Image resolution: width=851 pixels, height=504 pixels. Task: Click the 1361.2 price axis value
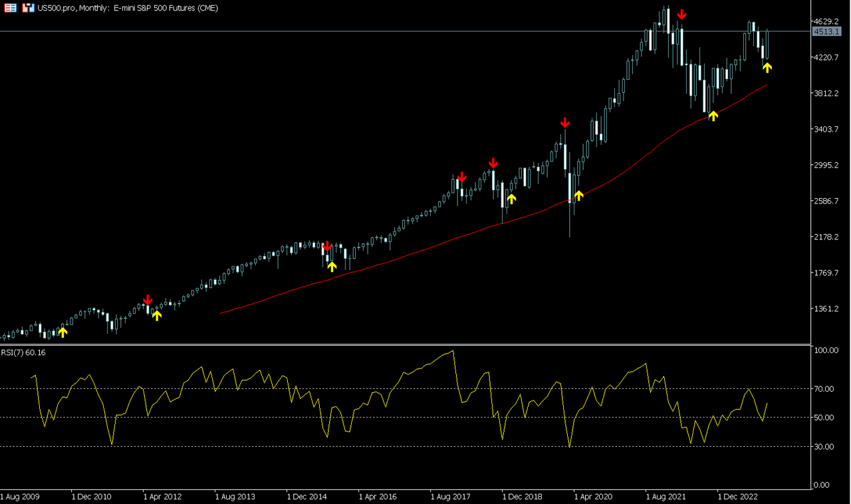827,309
